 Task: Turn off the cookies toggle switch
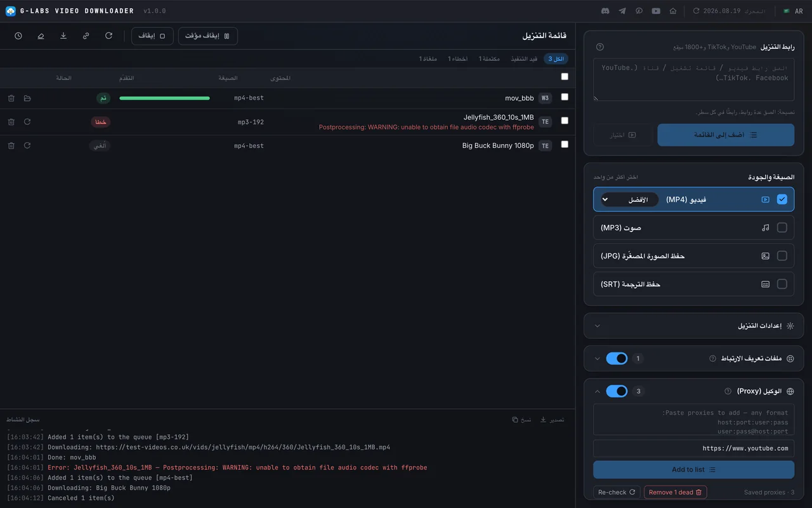[617, 359]
